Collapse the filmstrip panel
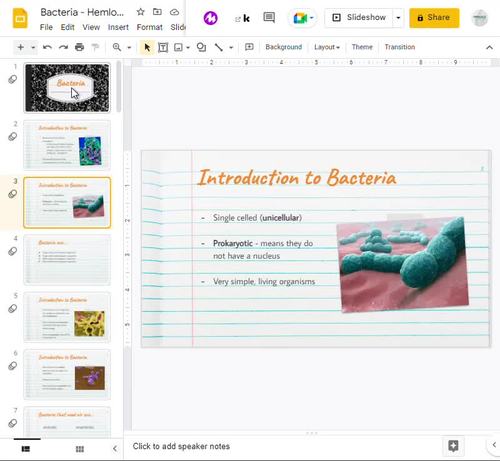500x461 pixels. pyautogui.click(x=115, y=449)
